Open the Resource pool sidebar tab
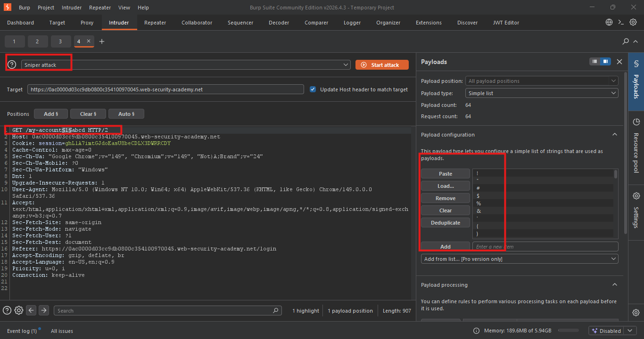 pos(636,145)
